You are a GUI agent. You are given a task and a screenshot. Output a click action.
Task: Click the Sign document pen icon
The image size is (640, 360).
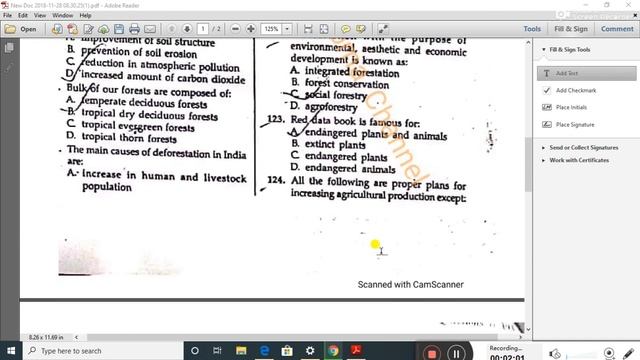[88, 29]
